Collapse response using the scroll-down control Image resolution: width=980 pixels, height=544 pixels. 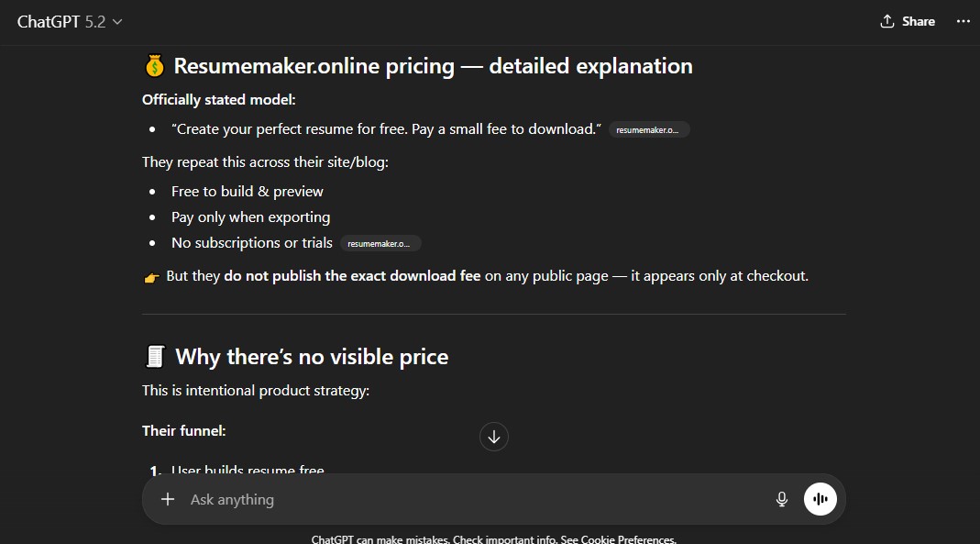[493, 437]
